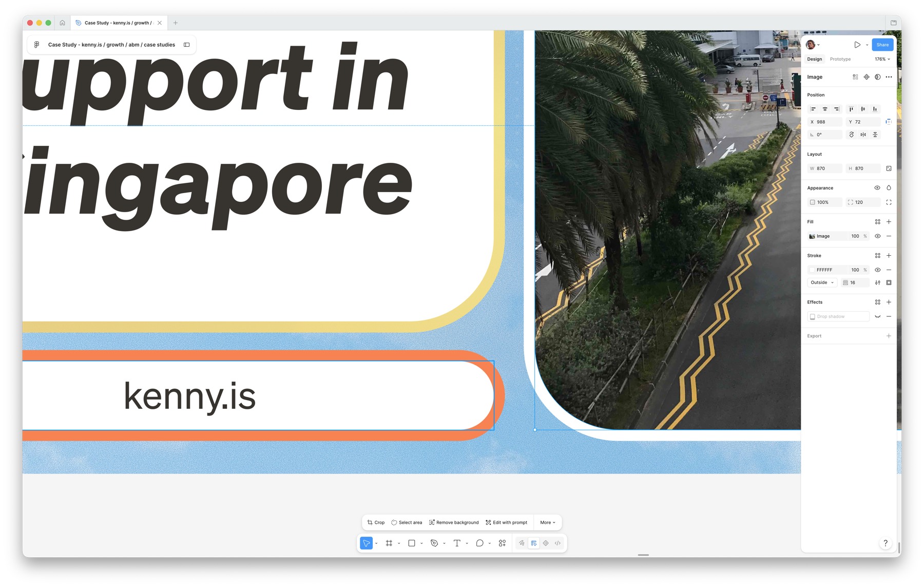The height and width of the screenshot is (587, 924).
Task: Select the Text tool
Action: (x=457, y=543)
